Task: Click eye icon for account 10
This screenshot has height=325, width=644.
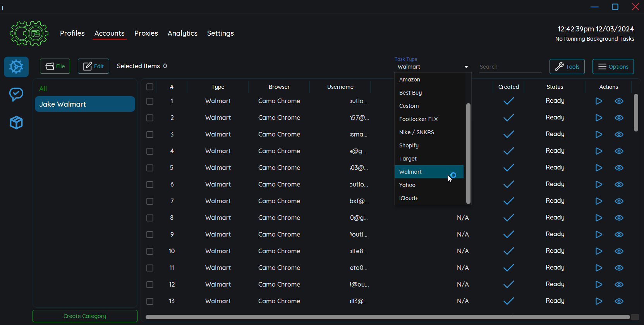Action: point(619,251)
